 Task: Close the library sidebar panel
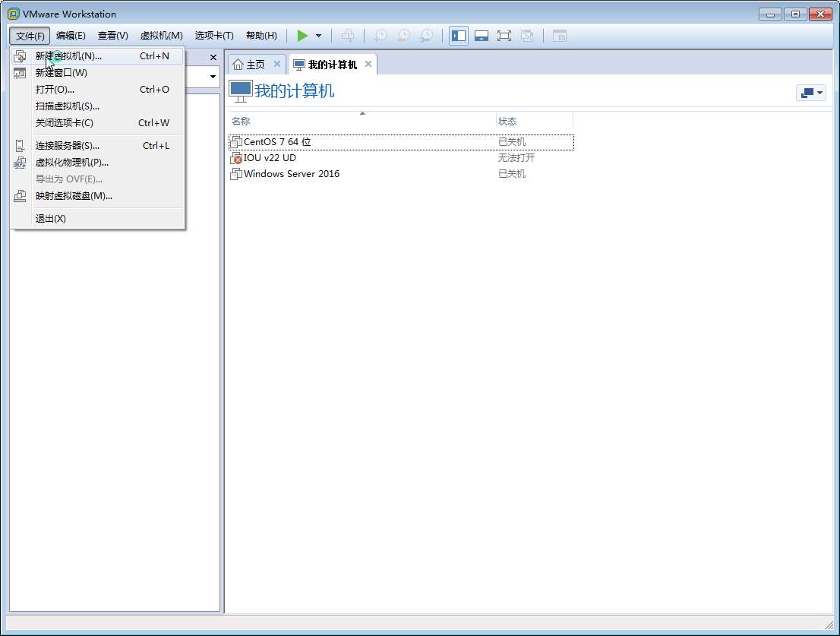click(213, 57)
